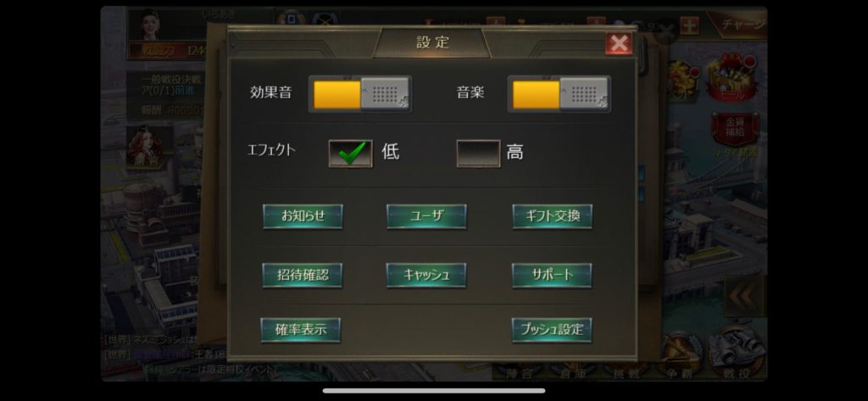Open the サポート support button
The image size is (868, 401).
(x=552, y=275)
